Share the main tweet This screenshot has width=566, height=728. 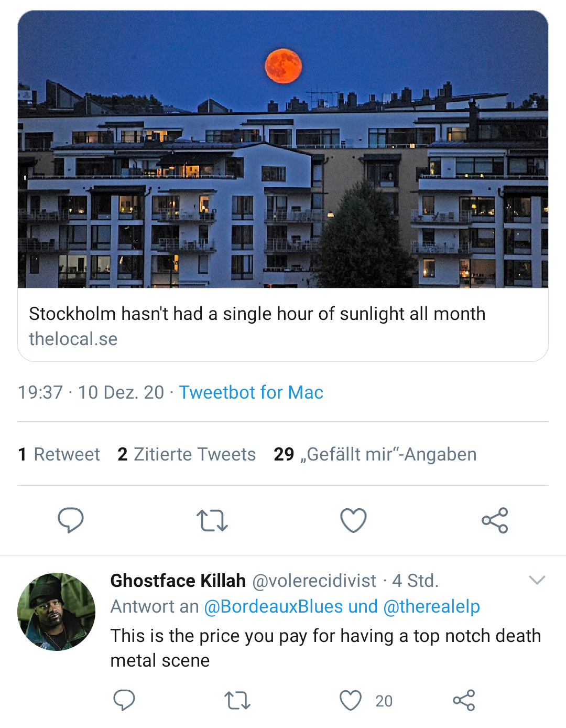pos(495,520)
